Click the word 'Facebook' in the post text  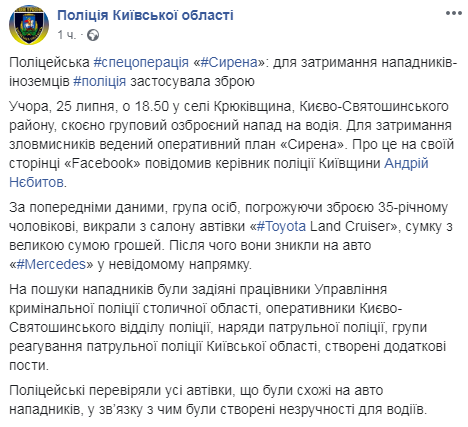click(x=102, y=164)
